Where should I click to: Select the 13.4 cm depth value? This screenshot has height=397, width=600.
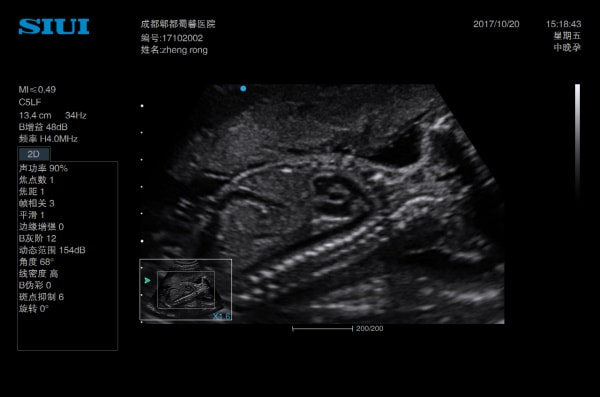(x=35, y=115)
